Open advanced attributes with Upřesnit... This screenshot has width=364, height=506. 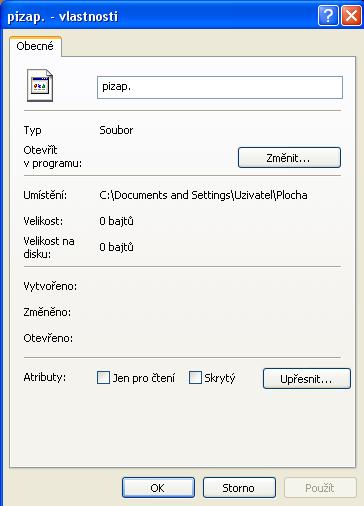tap(307, 378)
